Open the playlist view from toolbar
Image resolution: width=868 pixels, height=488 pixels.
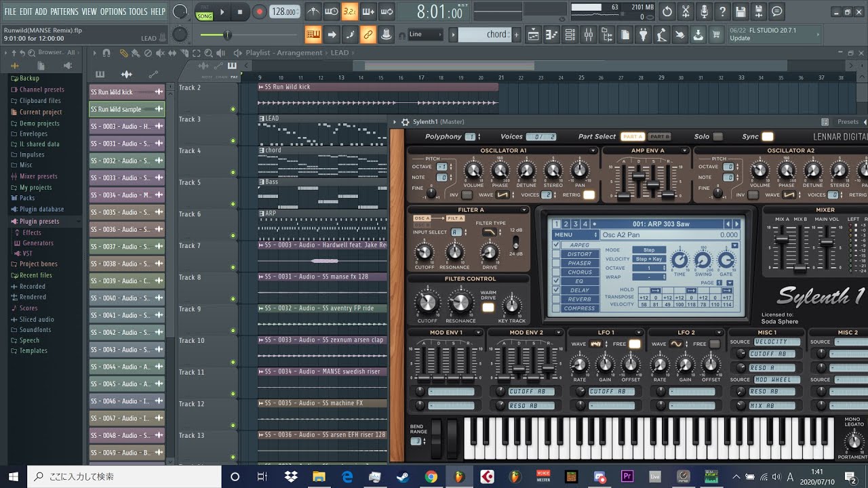click(x=533, y=35)
